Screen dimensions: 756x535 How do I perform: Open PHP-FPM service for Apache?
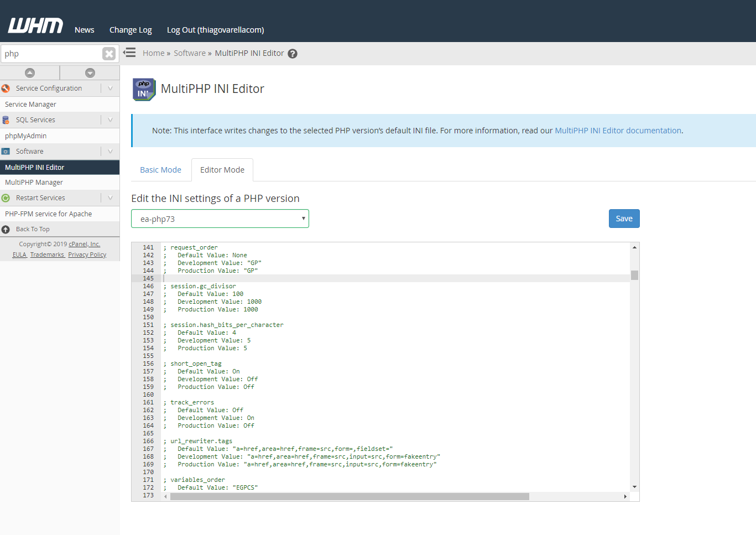60,214
